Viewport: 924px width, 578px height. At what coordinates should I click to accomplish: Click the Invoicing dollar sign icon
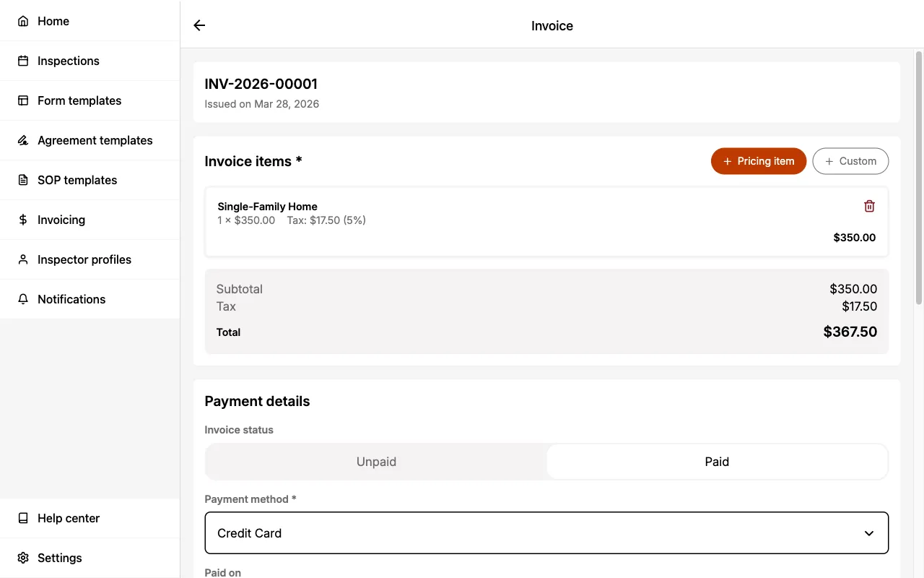pyautogui.click(x=22, y=220)
